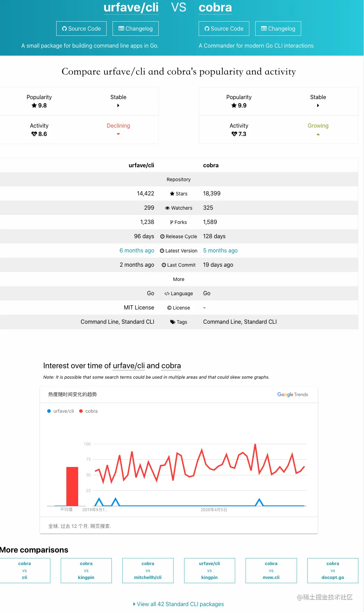Open the cobra vs kingpin comparison

[x=86, y=570]
